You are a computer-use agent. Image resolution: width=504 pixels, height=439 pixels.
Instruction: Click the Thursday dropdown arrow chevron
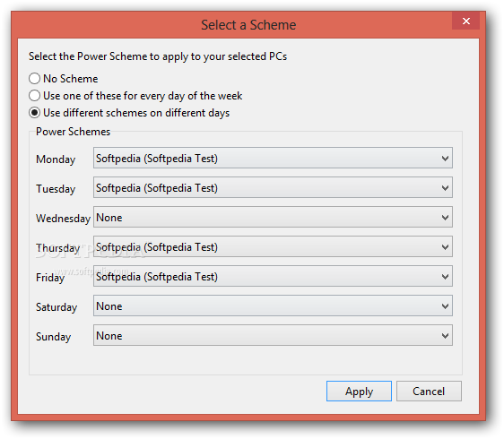pos(445,247)
